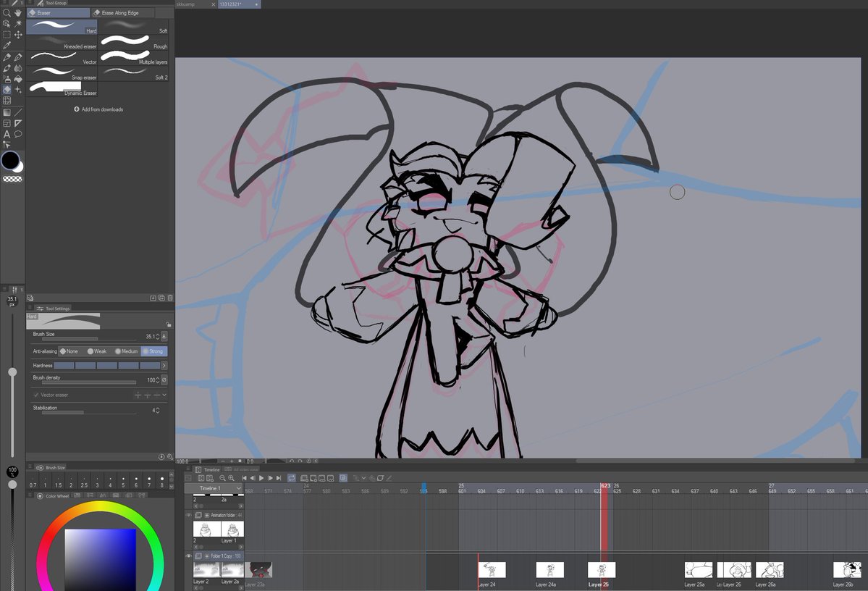The height and width of the screenshot is (591, 868).
Task: Click Add from downloads
Action: click(x=98, y=109)
